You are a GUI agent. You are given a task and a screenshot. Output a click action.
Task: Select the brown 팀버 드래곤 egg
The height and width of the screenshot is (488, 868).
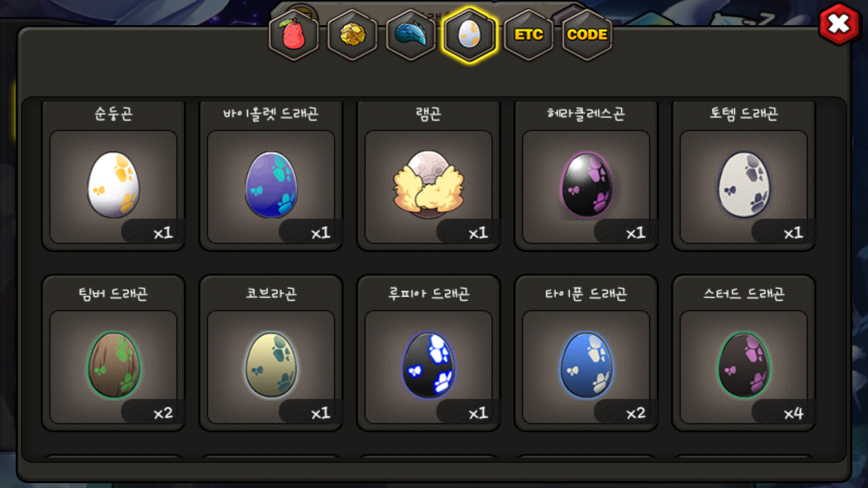tap(114, 365)
